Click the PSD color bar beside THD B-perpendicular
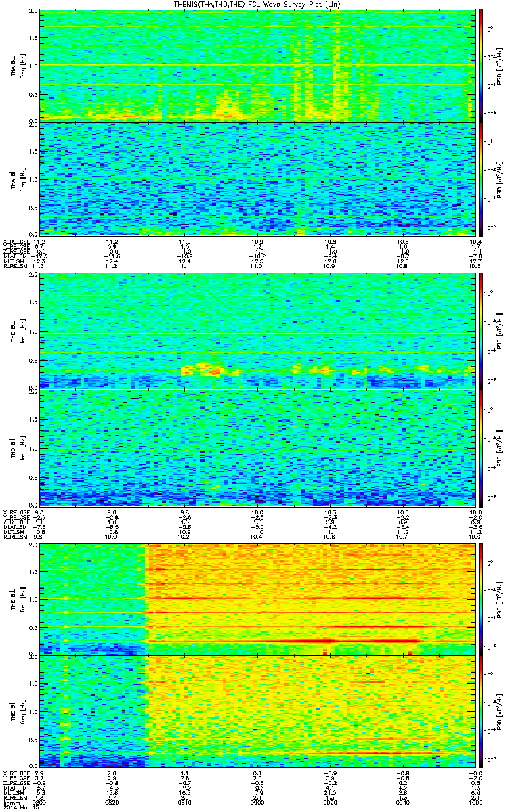 [481, 332]
